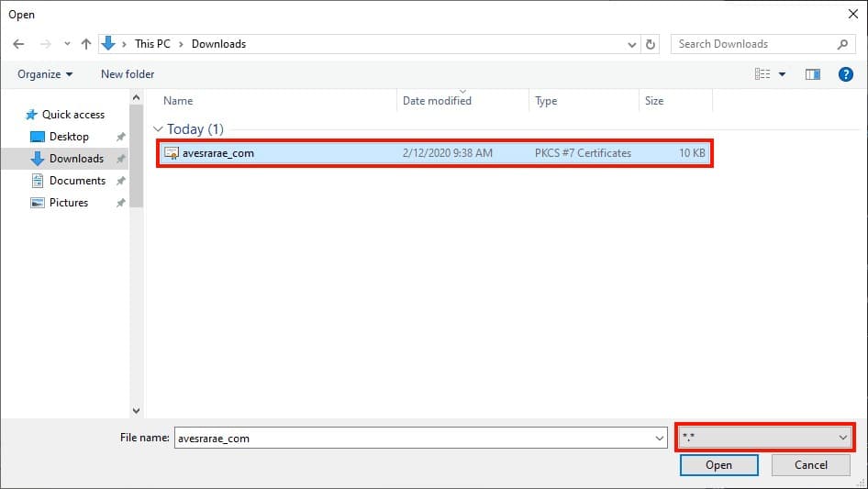Go to Documents in Quick access
This screenshot has width=868, height=489.
tap(77, 181)
